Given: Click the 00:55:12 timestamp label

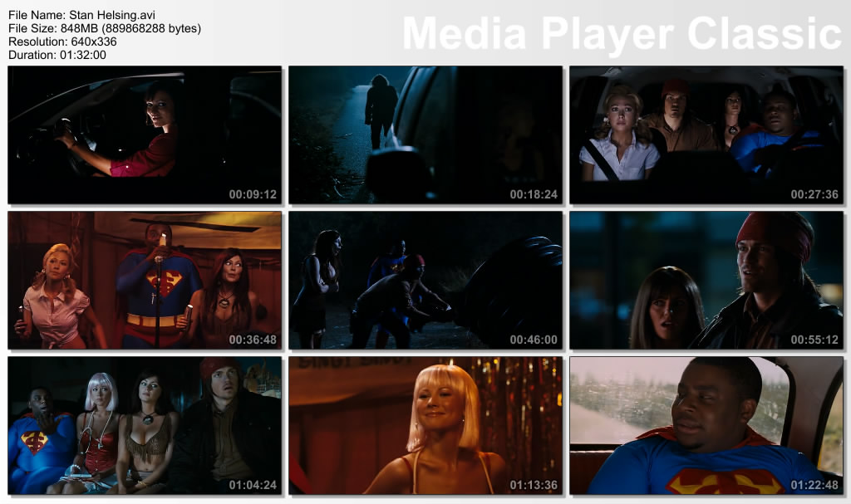Looking at the screenshot, I should pos(814,340).
